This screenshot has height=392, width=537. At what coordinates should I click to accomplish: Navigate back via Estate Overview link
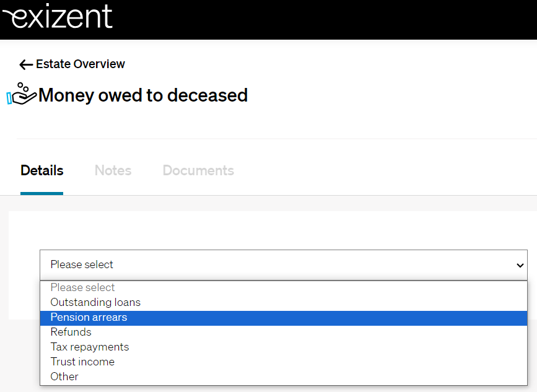tap(80, 64)
